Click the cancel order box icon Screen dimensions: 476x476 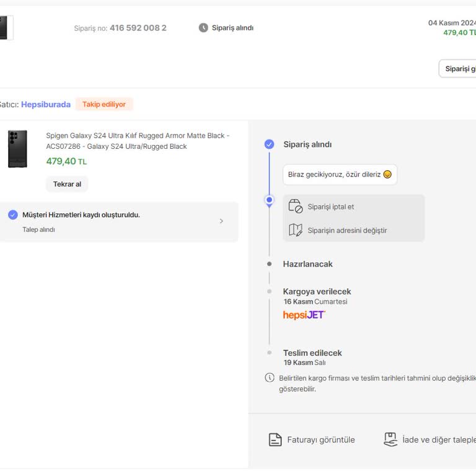[296, 207]
